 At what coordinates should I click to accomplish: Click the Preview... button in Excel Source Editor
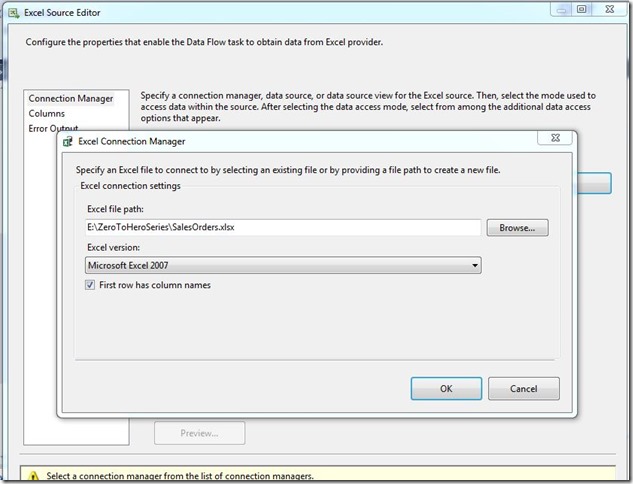tap(199, 433)
